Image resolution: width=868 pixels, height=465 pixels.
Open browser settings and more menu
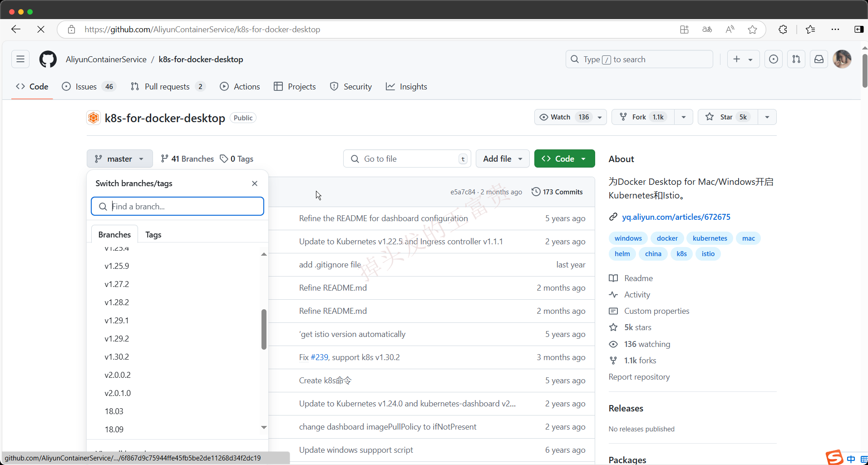835,30
